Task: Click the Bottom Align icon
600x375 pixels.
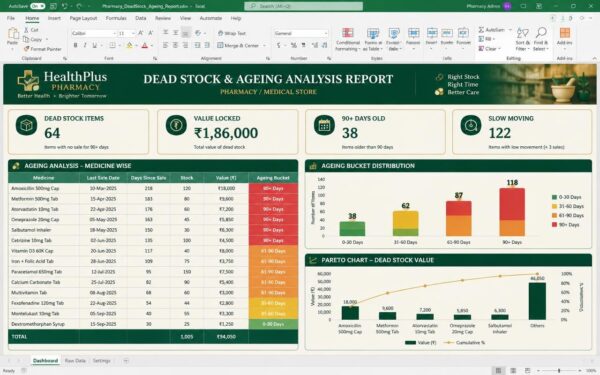Action: (x=186, y=33)
